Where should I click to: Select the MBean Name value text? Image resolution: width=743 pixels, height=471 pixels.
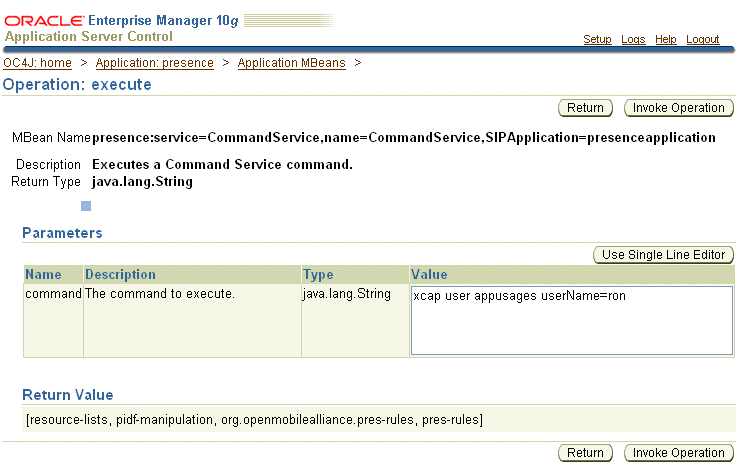pyautogui.click(x=404, y=137)
